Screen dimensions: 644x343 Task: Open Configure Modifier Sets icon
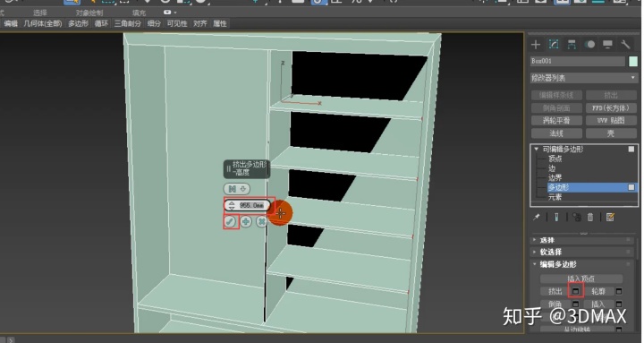(610, 217)
